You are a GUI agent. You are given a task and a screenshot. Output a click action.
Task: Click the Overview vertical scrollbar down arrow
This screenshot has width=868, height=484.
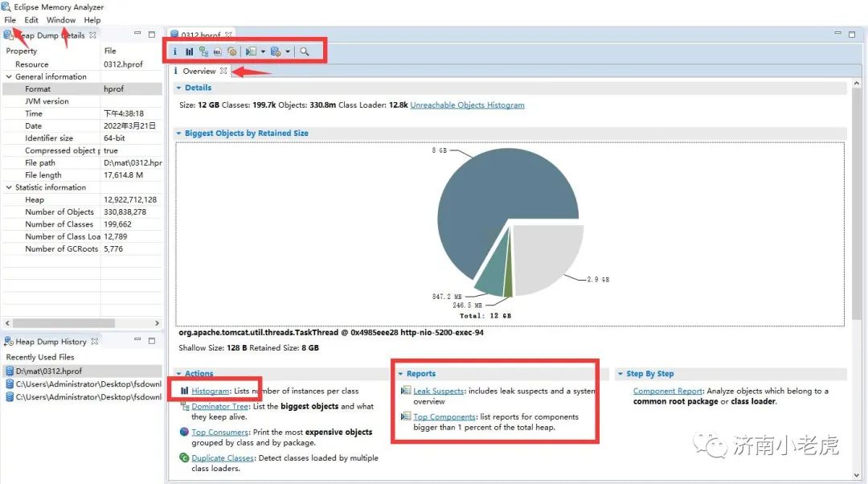pyautogui.click(x=857, y=475)
